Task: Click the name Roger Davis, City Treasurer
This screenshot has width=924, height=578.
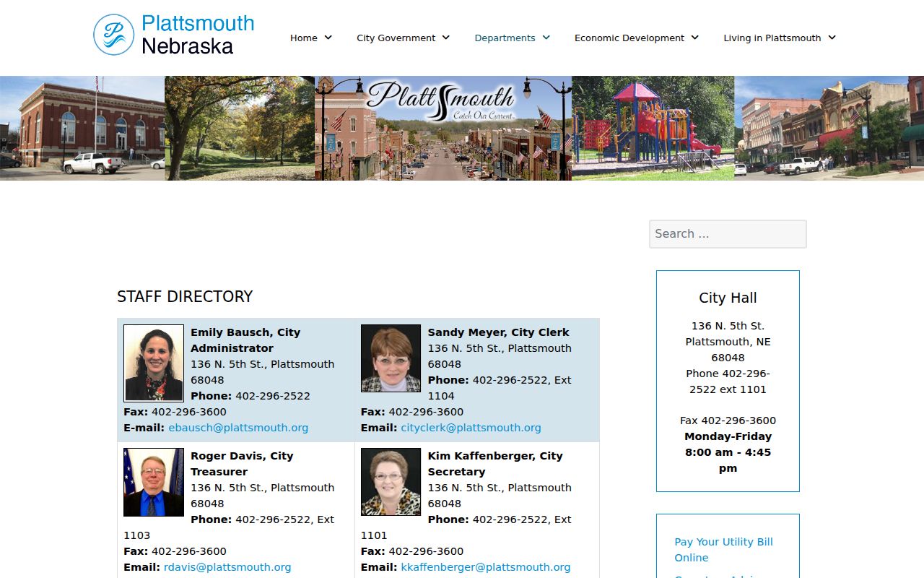Action: (242, 464)
